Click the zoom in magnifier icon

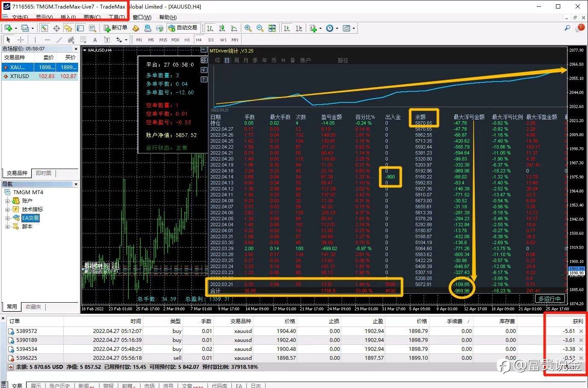248,28
